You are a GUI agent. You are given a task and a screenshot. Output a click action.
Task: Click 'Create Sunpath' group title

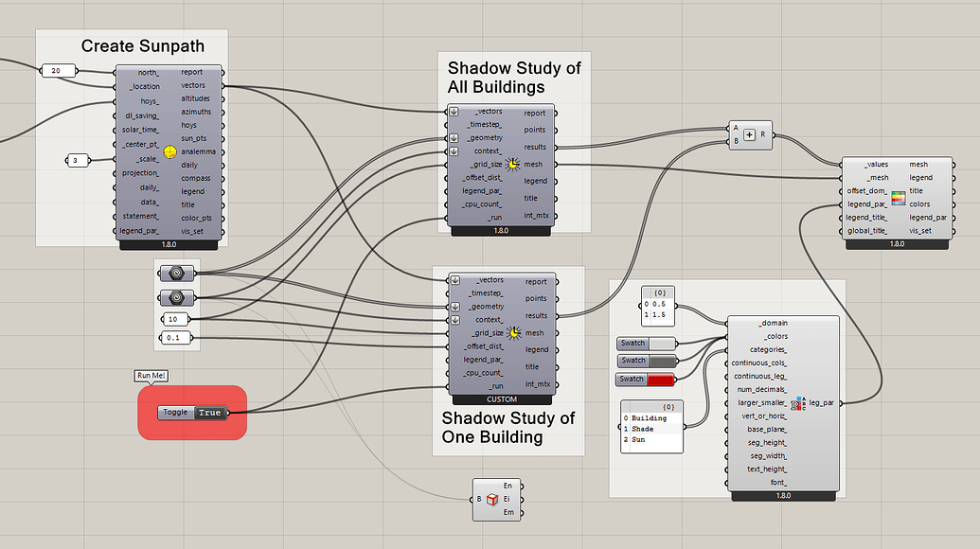point(142,46)
